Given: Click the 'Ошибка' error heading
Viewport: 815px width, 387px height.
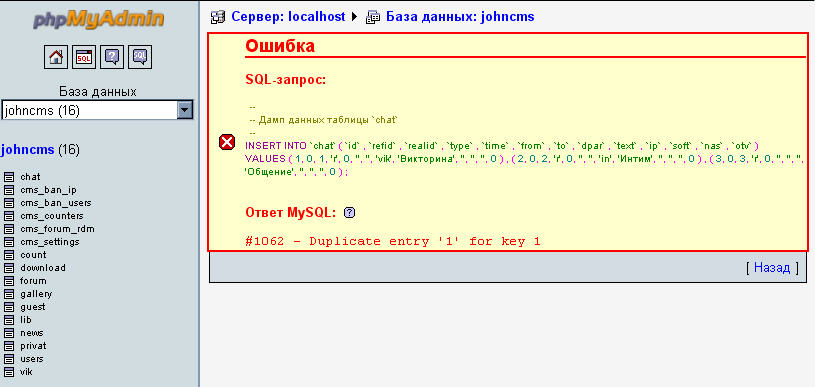Looking at the screenshot, I should (x=280, y=46).
